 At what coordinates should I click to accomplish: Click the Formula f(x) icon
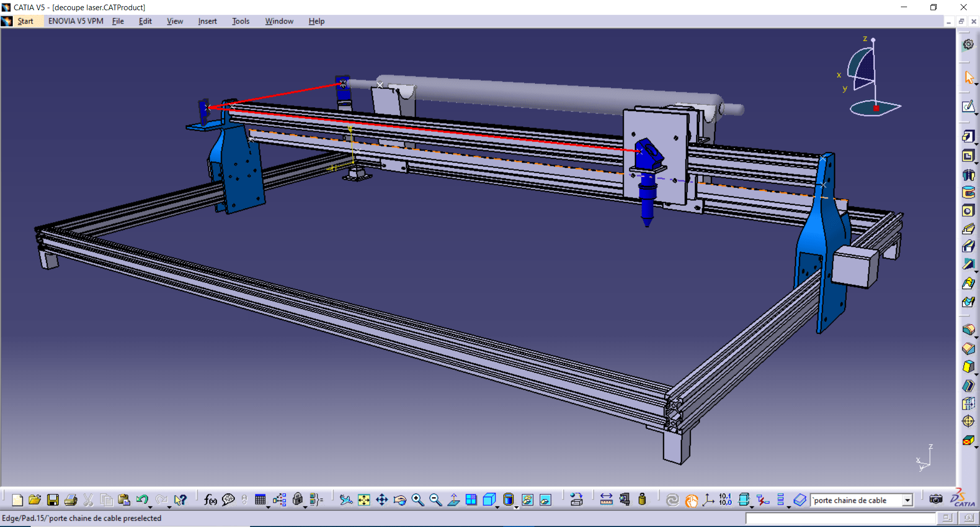coord(210,500)
